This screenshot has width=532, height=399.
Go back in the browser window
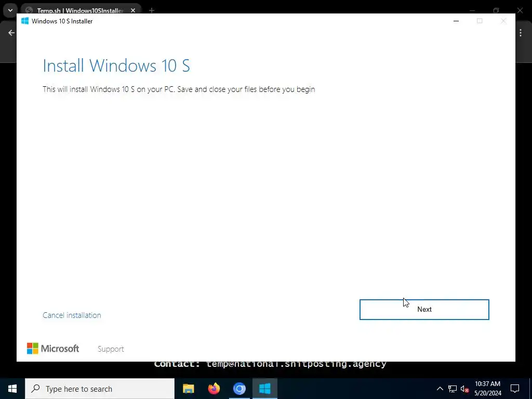(x=11, y=33)
